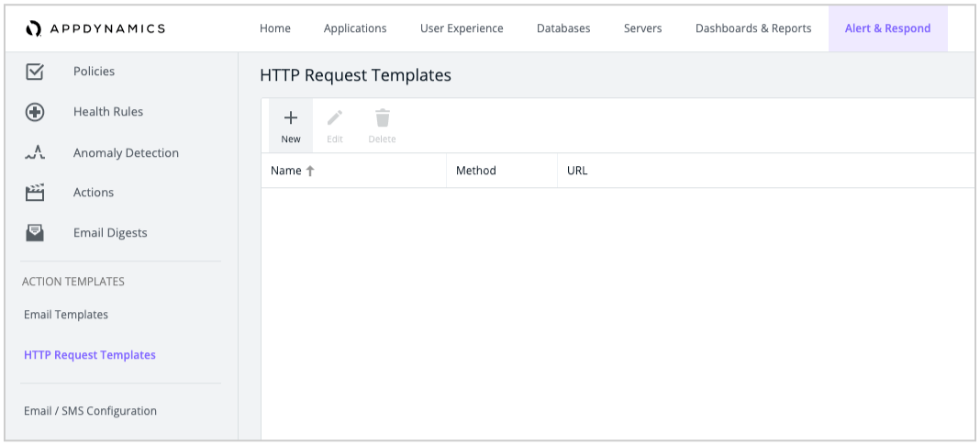Go to the Applications tab

pos(355,28)
